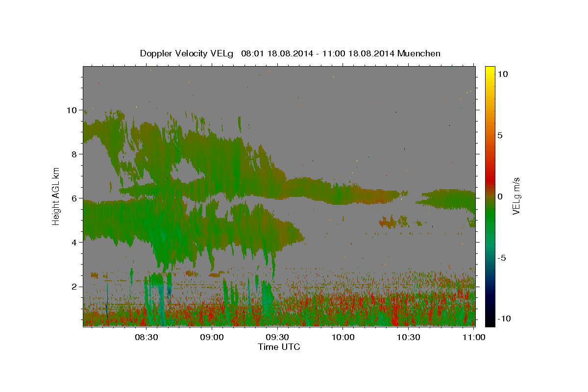Viewport: 588px width, 392px height.
Task: Click the height tick label 2
Action: (x=73, y=287)
